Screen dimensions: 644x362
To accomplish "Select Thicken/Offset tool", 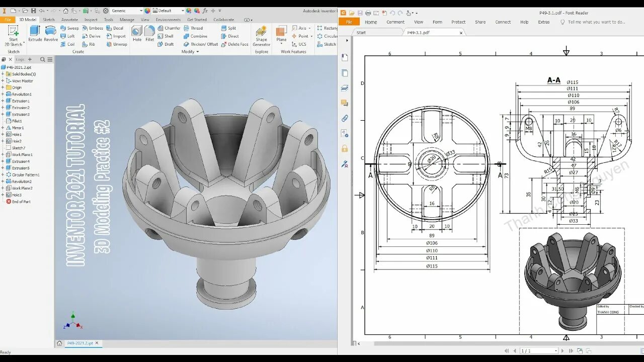I will 201,44.
